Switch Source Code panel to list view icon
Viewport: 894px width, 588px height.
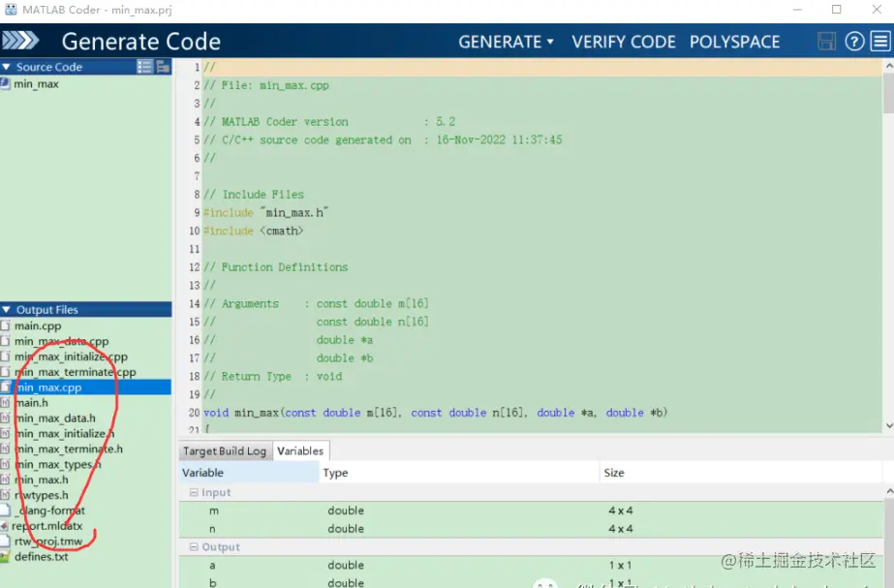(145, 67)
